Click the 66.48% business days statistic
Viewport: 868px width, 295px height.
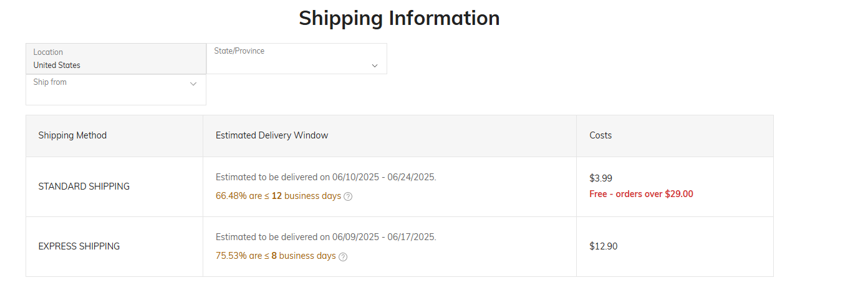point(278,196)
